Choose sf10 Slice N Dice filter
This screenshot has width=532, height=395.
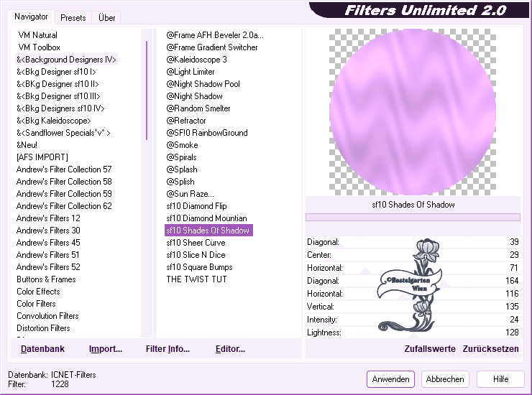pyautogui.click(x=196, y=255)
